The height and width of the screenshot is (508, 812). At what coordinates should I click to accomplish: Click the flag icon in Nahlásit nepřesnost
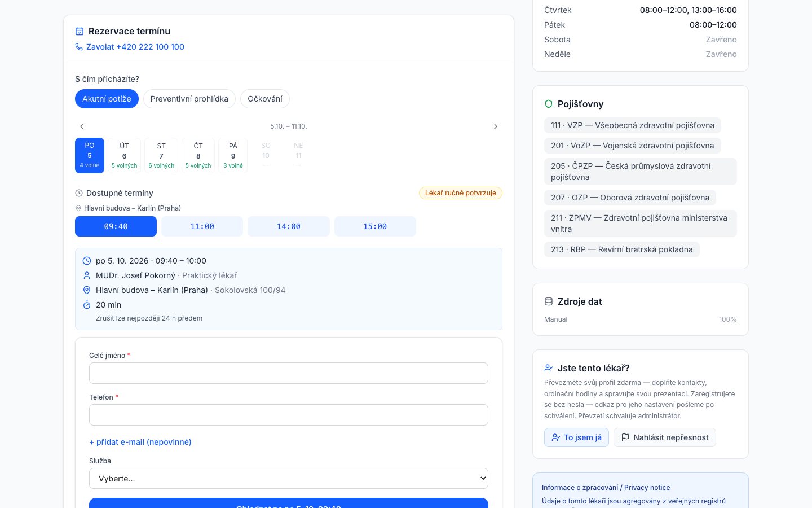coord(625,437)
